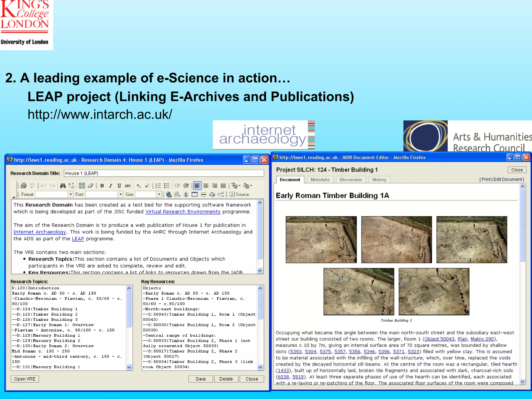Click the Page Break icon
The width and height of the screenshot is (532, 399).
point(221,194)
